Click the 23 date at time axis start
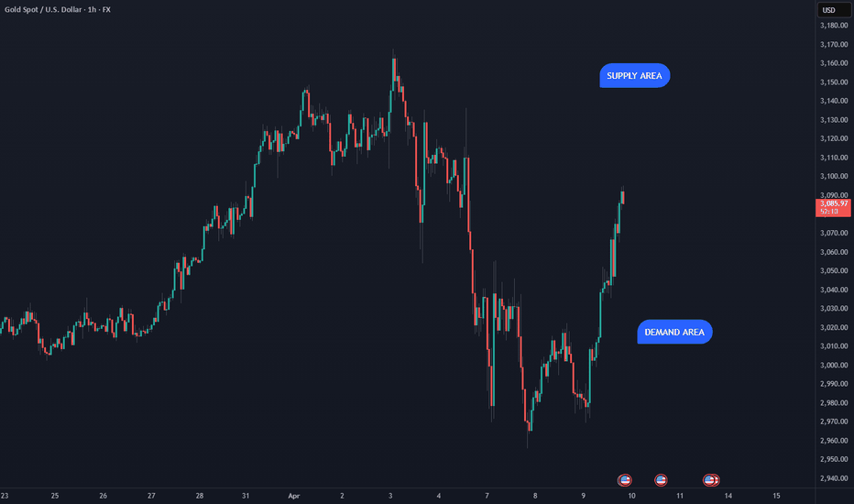854x504 pixels. [5, 496]
